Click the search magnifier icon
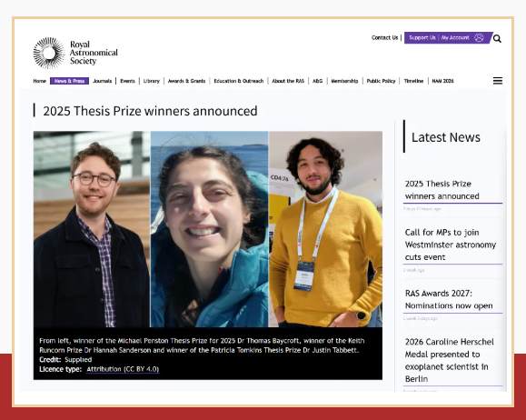The height and width of the screenshot is (420, 526). point(497,38)
